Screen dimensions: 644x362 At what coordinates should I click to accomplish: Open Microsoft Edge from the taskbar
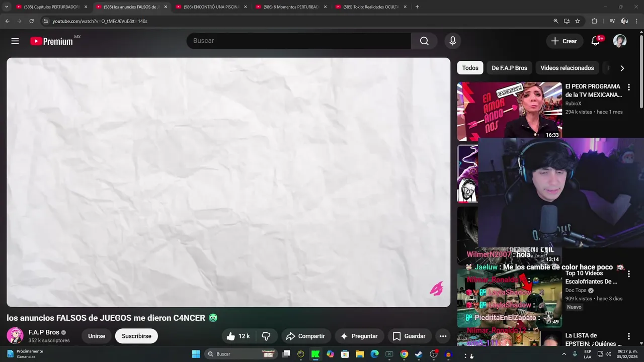tap(374, 354)
